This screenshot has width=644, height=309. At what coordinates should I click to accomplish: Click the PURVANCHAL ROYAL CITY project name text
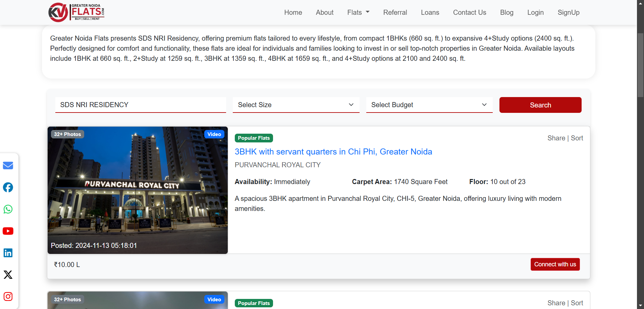(278, 165)
